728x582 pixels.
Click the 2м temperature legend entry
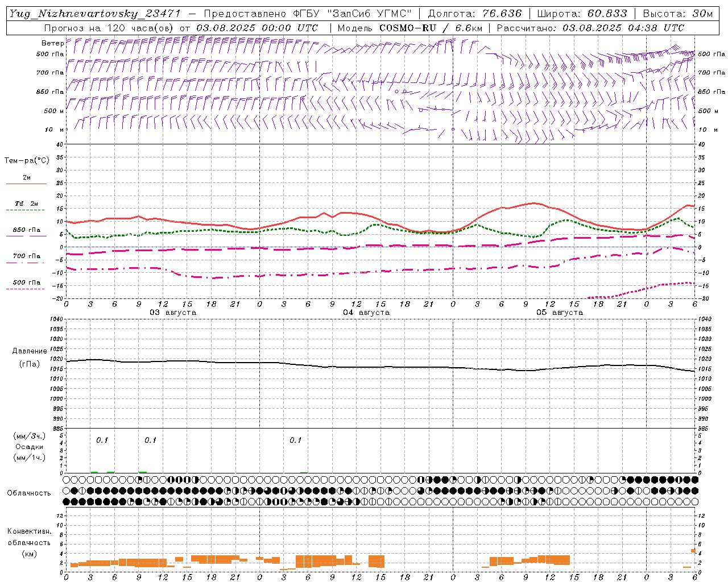(x=27, y=178)
